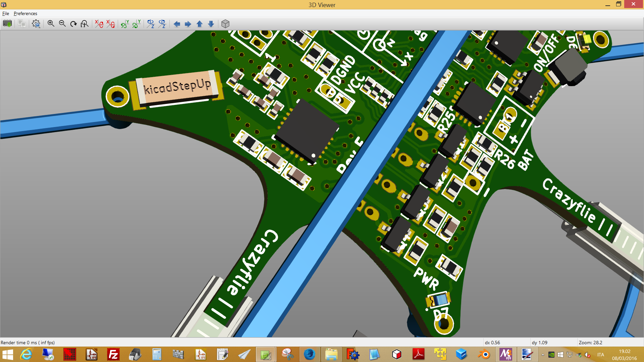Toggle orthographic projection cube icon
Image resolution: width=644 pixels, height=362 pixels.
(225, 24)
